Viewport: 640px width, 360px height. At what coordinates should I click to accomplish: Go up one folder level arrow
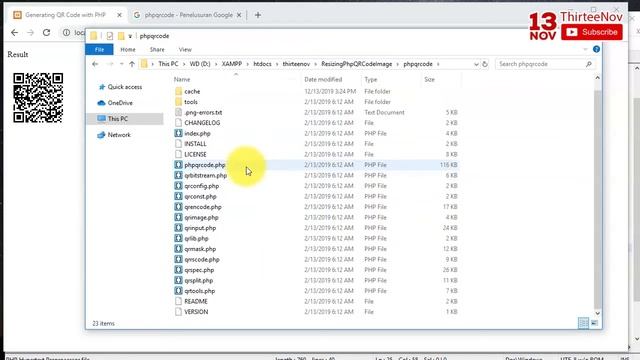pyautogui.click(x=132, y=64)
